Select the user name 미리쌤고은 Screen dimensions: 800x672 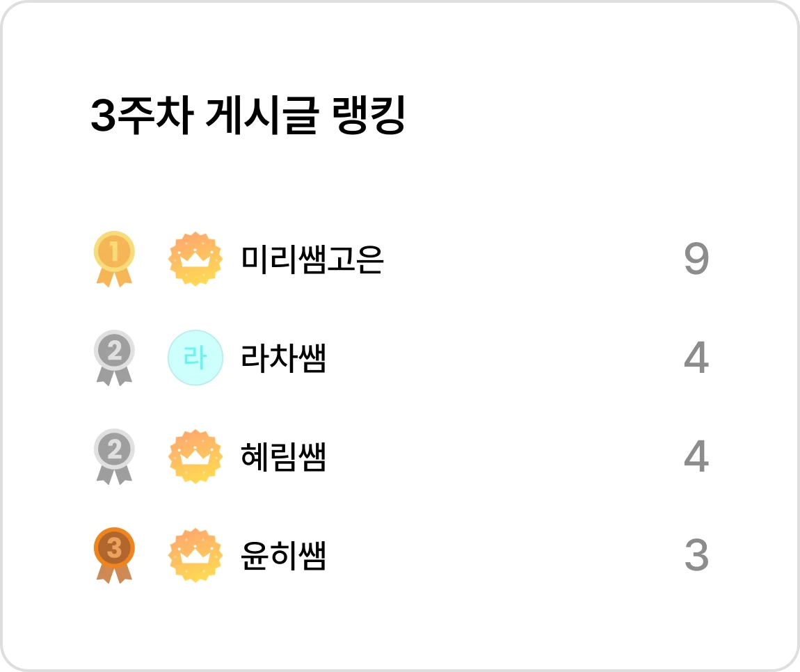[x=312, y=259]
